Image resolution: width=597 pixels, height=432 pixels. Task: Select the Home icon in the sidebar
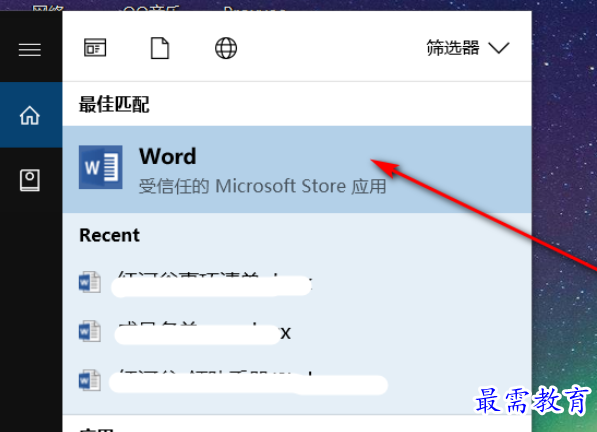[30, 115]
